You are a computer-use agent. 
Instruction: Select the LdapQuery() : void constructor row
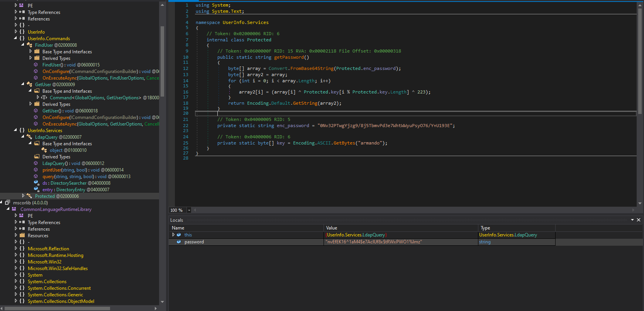pyautogui.click(x=73, y=163)
